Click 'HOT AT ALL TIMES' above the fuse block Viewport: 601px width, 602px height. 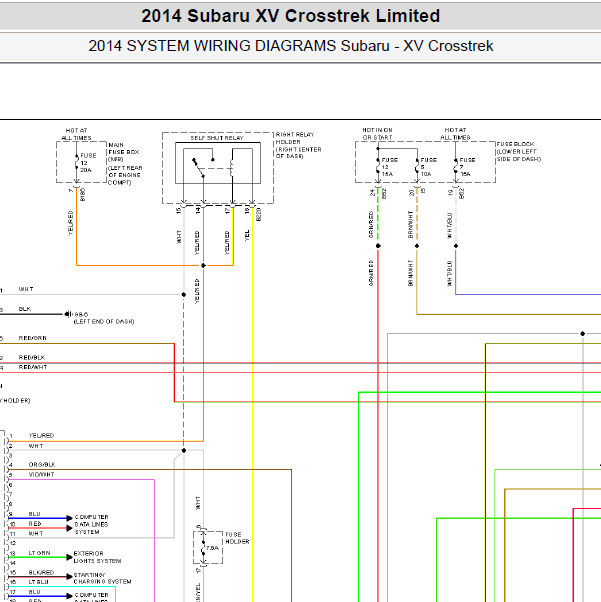point(455,134)
